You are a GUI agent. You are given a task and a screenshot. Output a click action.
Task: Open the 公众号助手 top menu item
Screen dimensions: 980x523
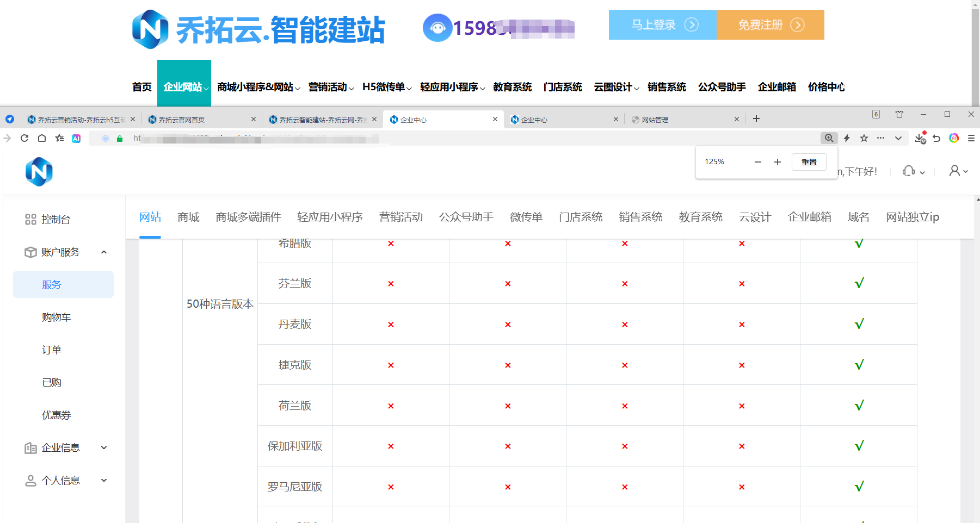coord(722,87)
